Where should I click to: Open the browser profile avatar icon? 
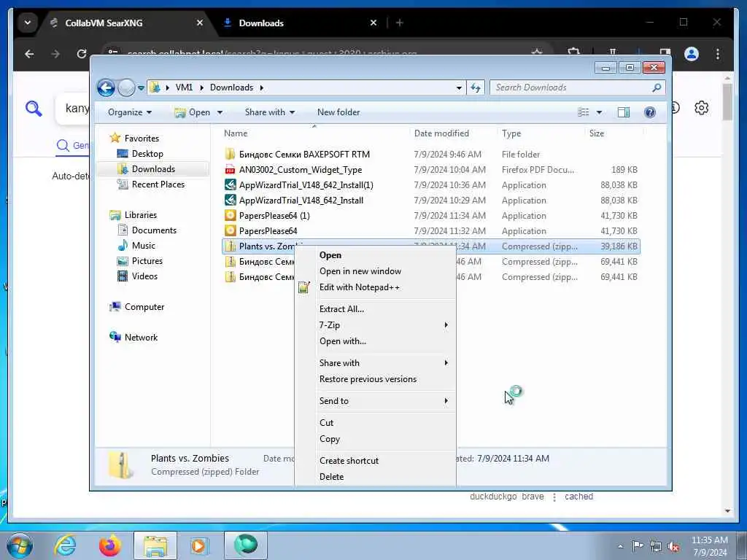tap(692, 54)
